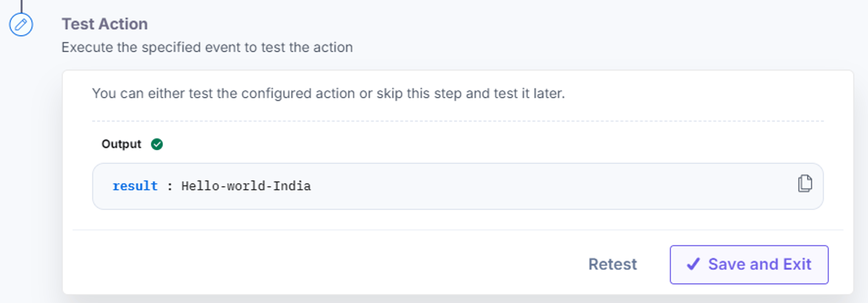Click the blue 'result' key in output
Image resolution: width=868 pixels, height=303 pixels.
[135, 186]
